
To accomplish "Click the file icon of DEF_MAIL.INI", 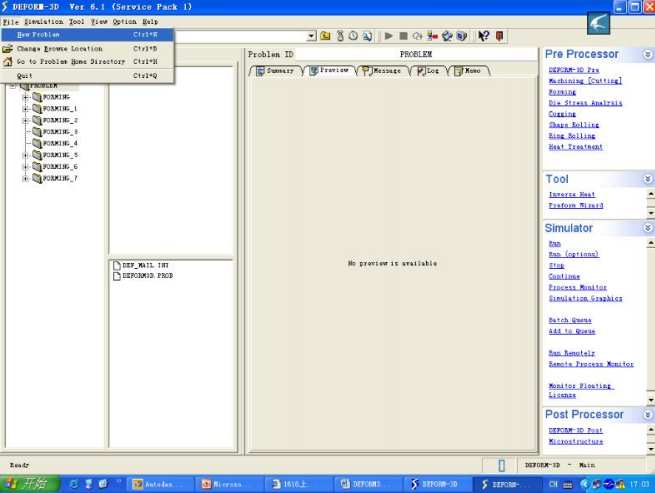I will coord(117,265).
